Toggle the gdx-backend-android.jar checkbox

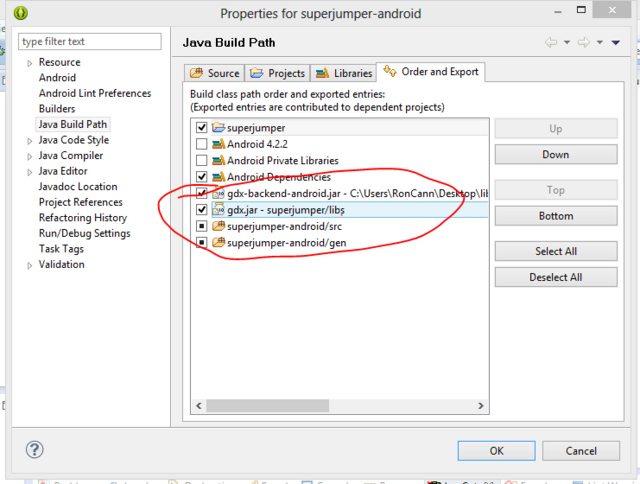(202, 193)
